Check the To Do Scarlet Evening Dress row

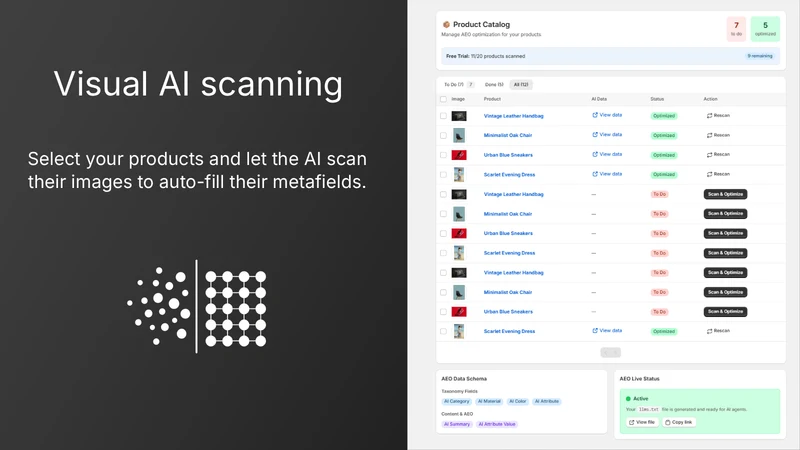pyautogui.click(x=443, y=253)
